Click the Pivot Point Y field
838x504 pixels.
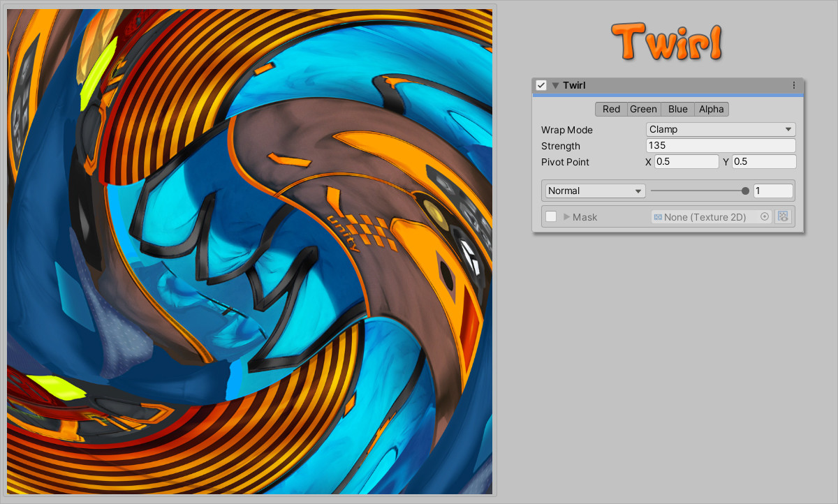point(764,162)
